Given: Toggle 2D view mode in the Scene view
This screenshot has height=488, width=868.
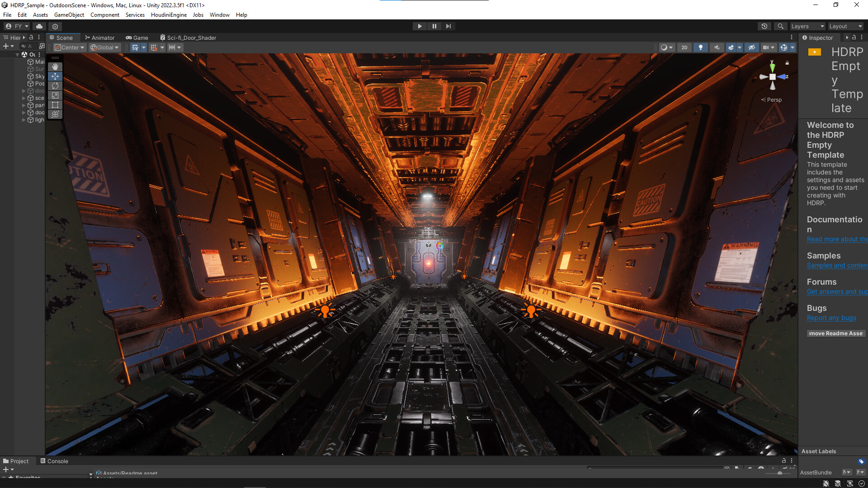Looking at the screenshot, I should (x=684, y=47).
